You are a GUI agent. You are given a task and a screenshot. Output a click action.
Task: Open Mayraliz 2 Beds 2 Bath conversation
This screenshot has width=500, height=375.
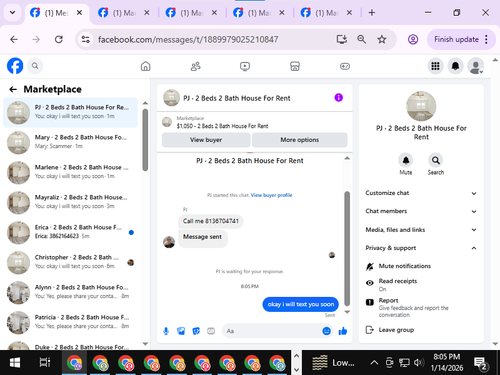coord(70,202)
